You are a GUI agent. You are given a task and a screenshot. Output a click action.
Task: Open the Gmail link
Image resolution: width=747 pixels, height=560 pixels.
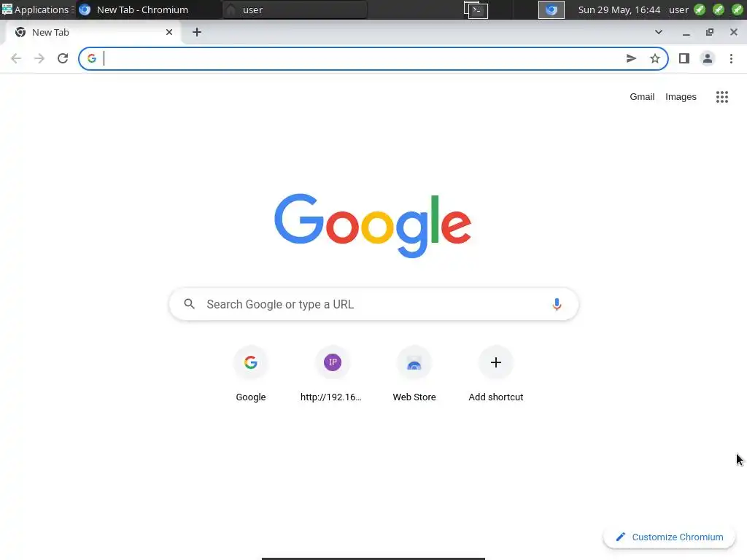click(642, 97)
